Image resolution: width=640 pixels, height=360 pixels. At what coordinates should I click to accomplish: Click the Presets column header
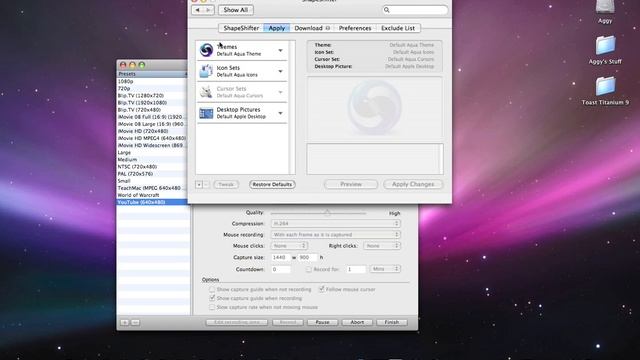click(x=152, y=74)
